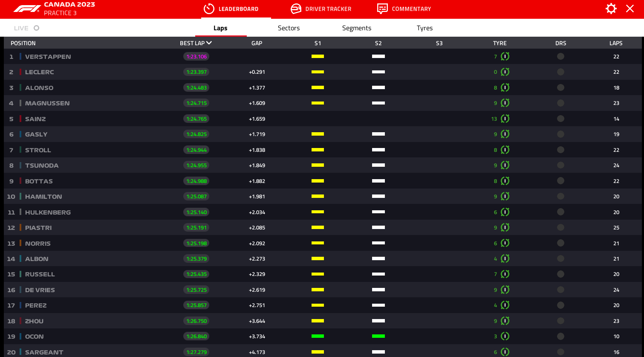The width and height of the screenshot is (644, 357).
Task: Click Verstappen's tyre compound icon
Action: [505, 56]
